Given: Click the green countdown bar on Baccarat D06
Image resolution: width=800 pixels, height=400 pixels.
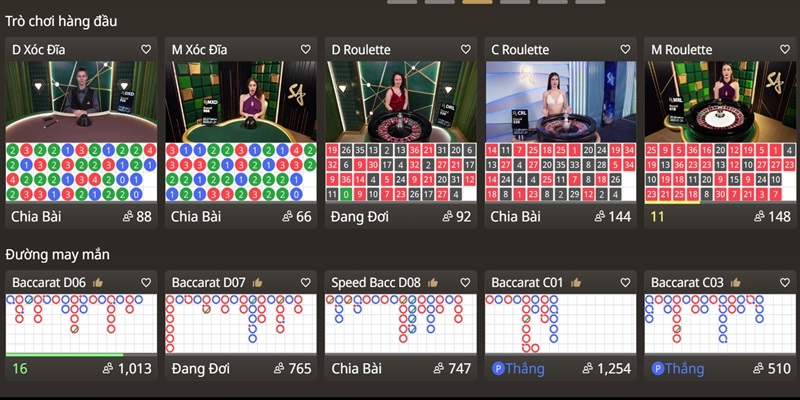Looking at the screenshot, I should (65, 354).
